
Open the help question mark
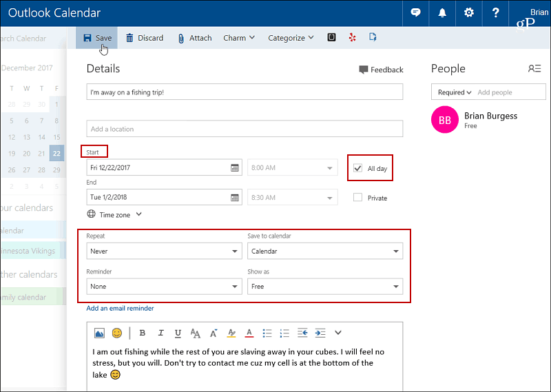click(495, 13)
